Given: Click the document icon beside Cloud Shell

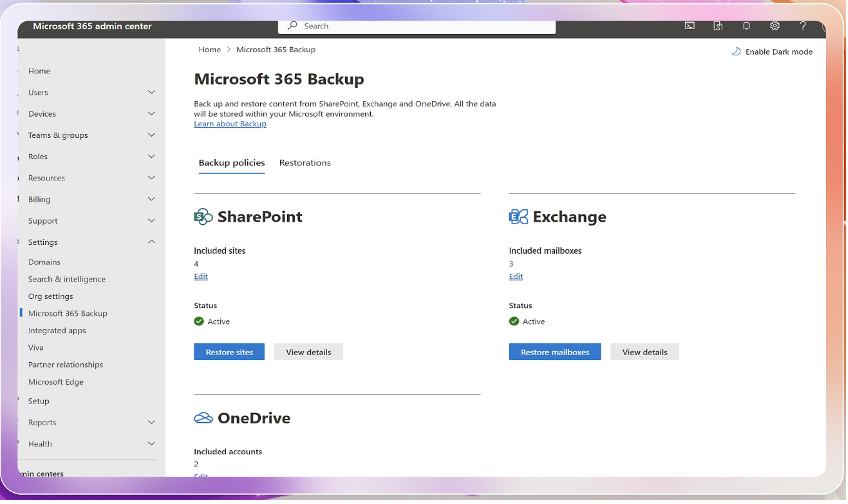Looking at the screenshot, I should pyautogui.click(x=718, y=26).
